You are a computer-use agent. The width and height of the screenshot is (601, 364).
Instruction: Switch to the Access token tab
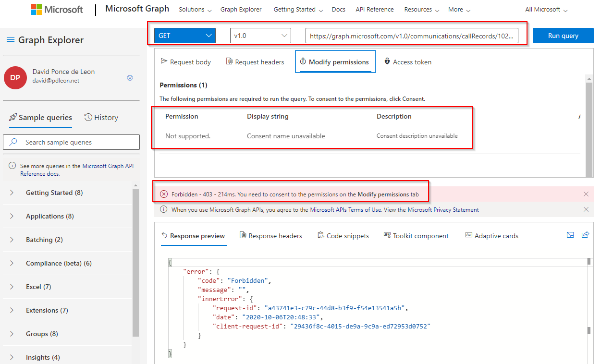pyautogui.click(x=407, y=62)
